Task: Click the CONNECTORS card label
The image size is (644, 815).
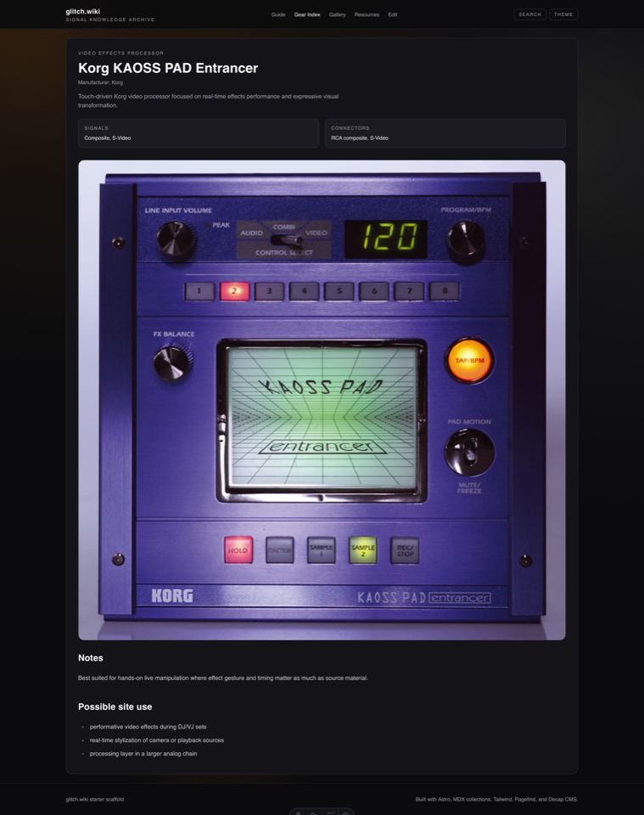Action: pos(350,128)
